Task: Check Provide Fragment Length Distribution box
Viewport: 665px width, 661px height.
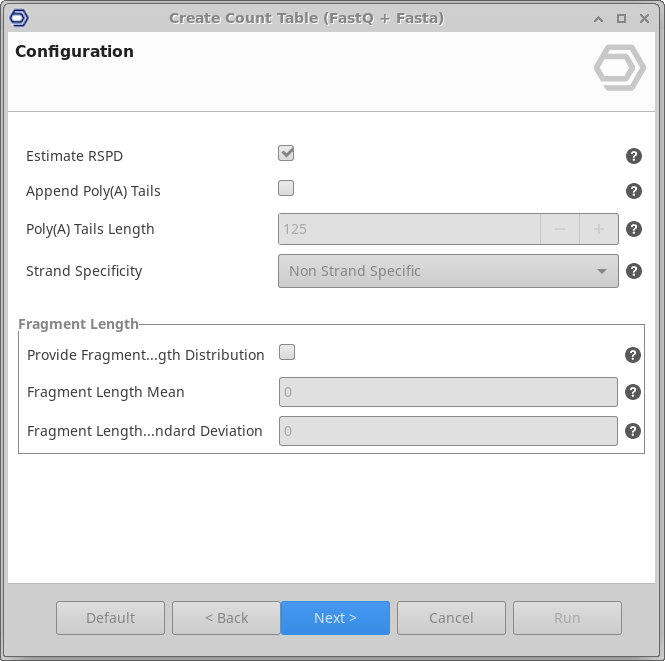Action: 287,352
